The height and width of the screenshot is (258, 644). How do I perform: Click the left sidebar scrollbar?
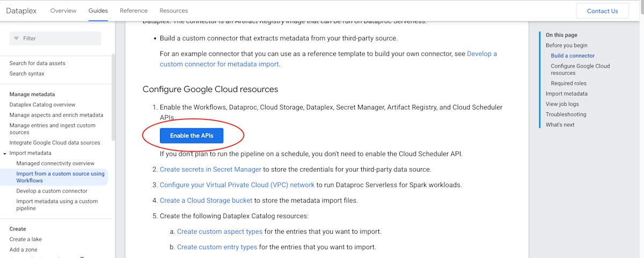(x=113, y=97)
